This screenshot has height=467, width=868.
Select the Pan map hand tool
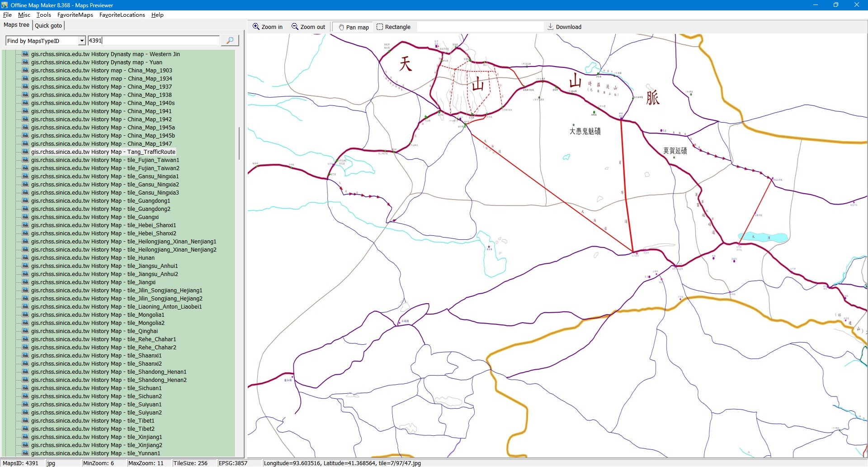tap(341, 27)
